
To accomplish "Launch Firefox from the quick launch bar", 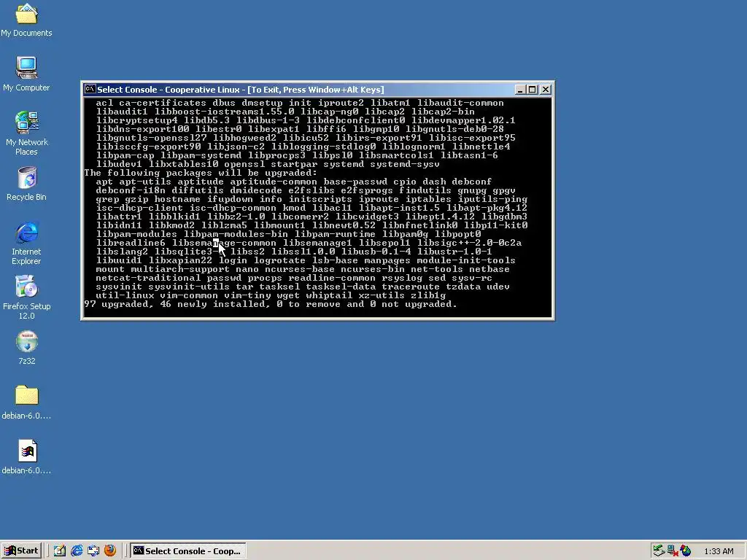I will pos(110,551).
